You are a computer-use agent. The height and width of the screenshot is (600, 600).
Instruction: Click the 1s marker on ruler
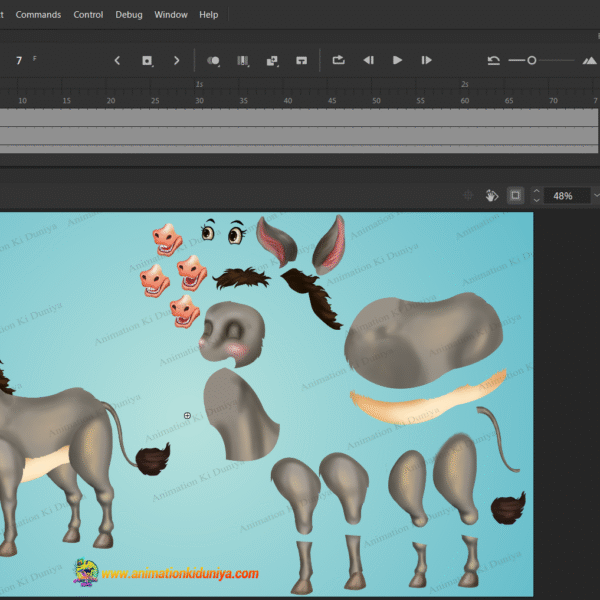pyautogui.click(x=199, y=84)
